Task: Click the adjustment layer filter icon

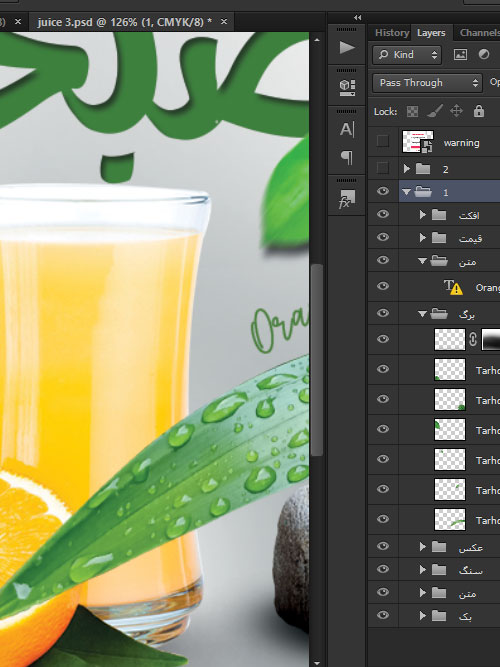Action: (484, 54)
